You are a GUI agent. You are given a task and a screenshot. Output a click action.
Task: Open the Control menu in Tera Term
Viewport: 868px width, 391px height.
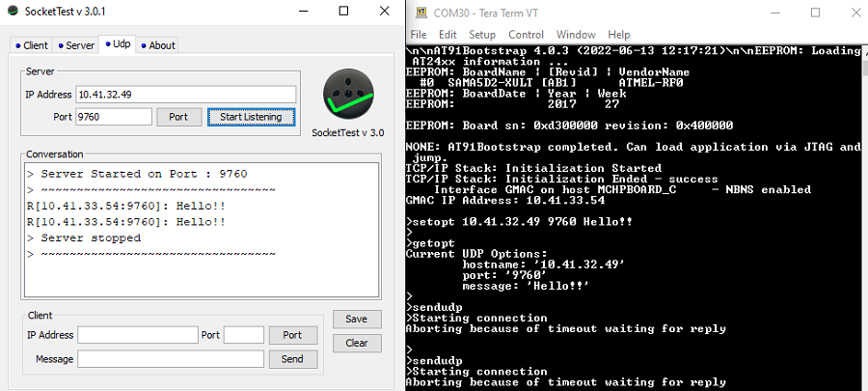pos(526,35)
